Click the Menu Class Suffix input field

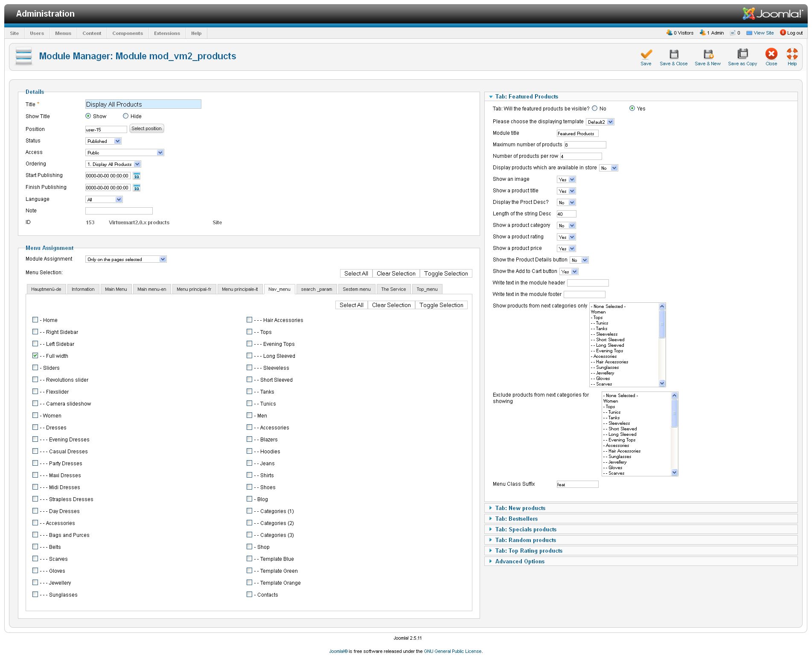point(577,484)
